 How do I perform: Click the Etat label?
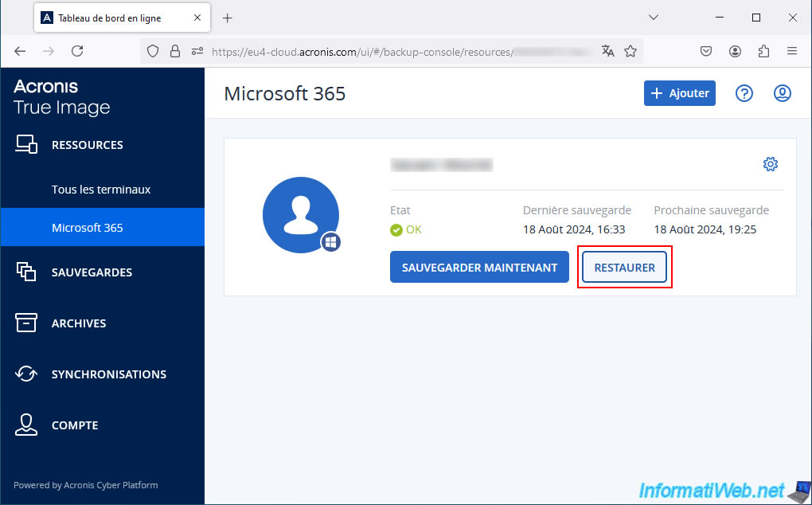coord(400,210)
